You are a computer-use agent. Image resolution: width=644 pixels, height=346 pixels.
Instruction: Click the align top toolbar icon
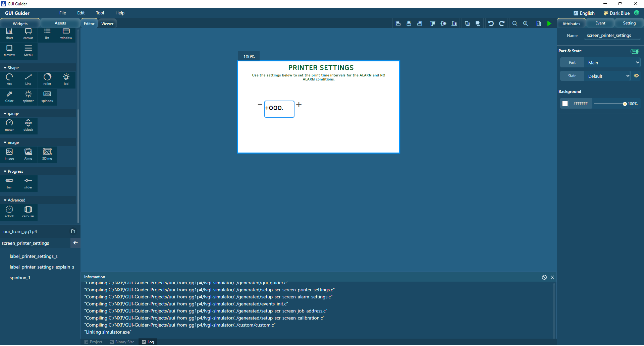(433, 23)
